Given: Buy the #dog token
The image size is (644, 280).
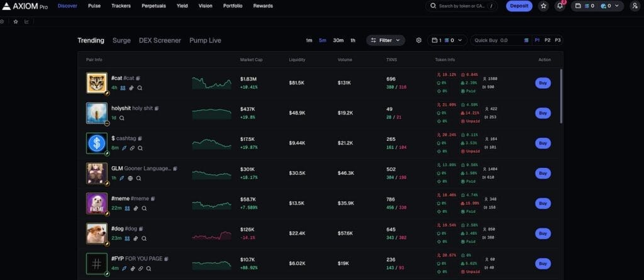Looking at the screenshot, I should [543, 233].
